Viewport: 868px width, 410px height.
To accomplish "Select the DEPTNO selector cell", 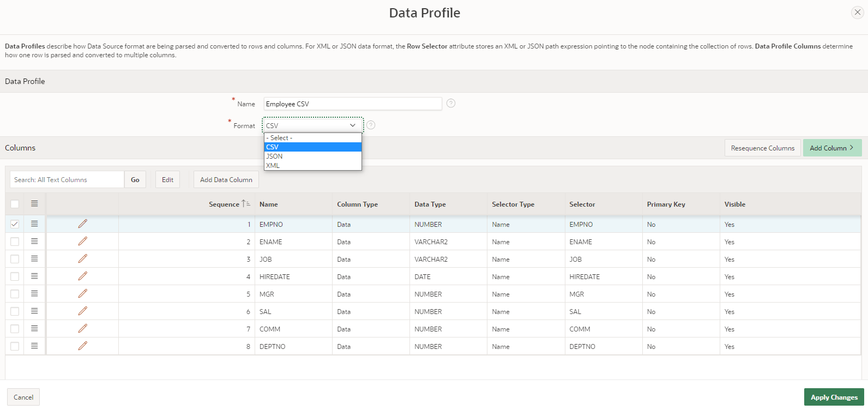I will coord(604,346).
